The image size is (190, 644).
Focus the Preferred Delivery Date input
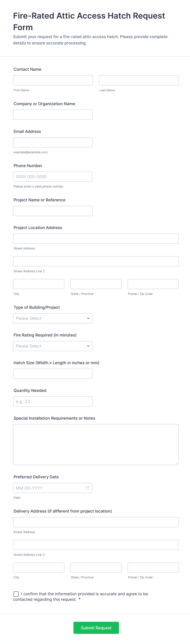coord(49,488)
